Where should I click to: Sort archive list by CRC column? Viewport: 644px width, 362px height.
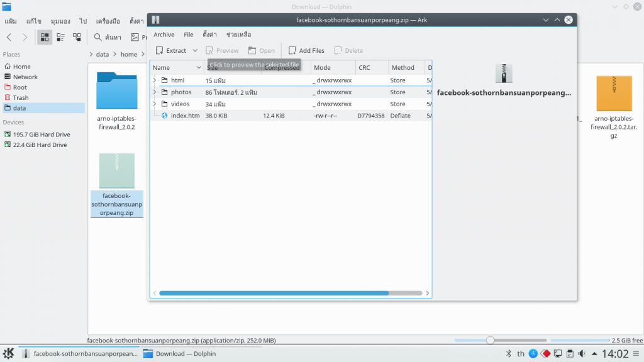click(x=372, y=67)
